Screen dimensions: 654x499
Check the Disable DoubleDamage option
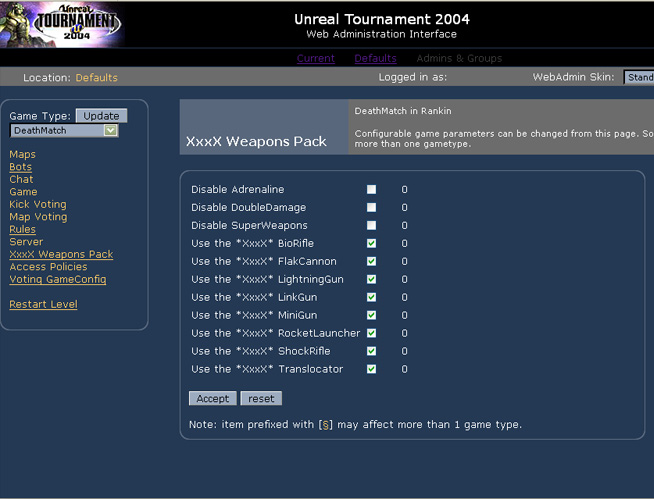(x=372, y=208)
